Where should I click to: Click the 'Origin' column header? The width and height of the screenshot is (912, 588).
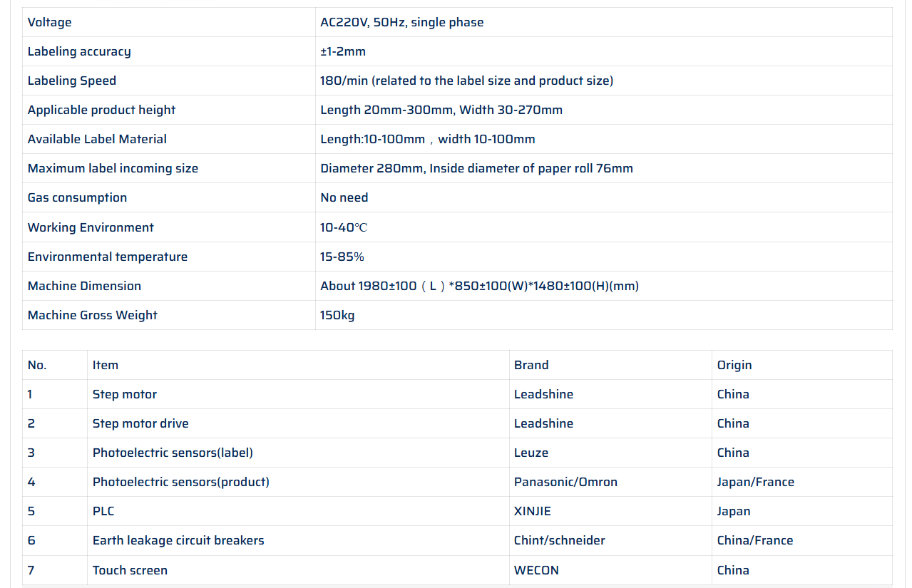[734, 365]
